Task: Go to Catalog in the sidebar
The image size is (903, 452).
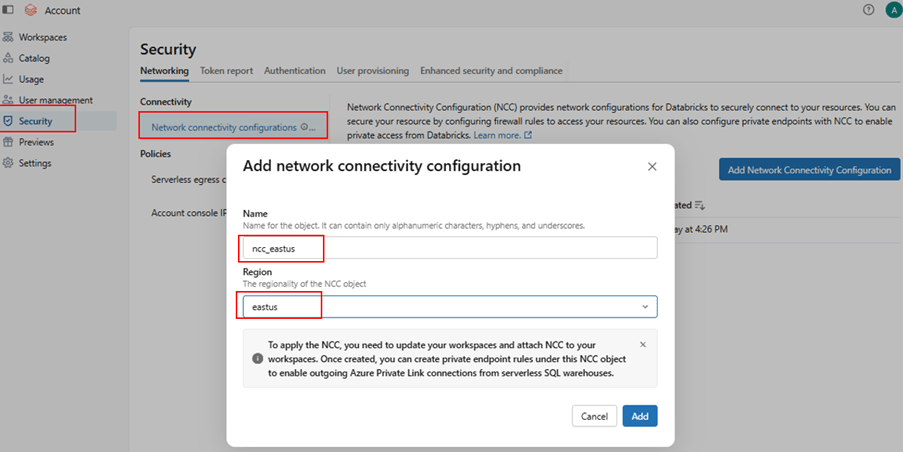Action: click(x=34, y=58)
